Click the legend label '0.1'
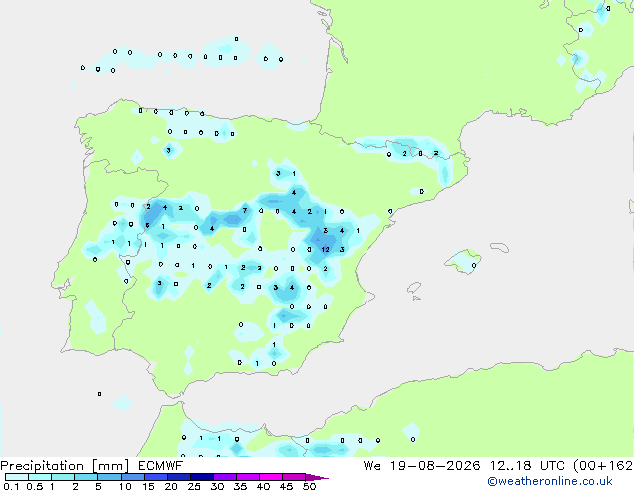This screenshot has width=634, height=490. coord(11,486)
